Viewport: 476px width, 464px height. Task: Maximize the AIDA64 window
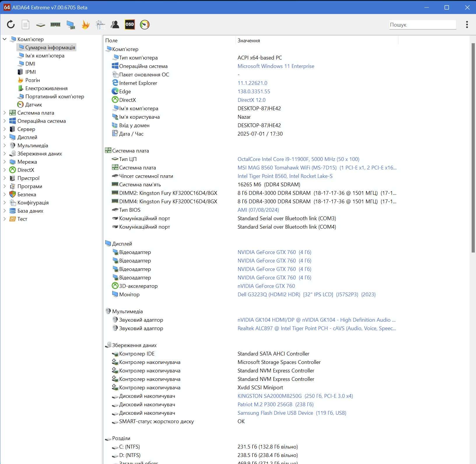(447, 7)
